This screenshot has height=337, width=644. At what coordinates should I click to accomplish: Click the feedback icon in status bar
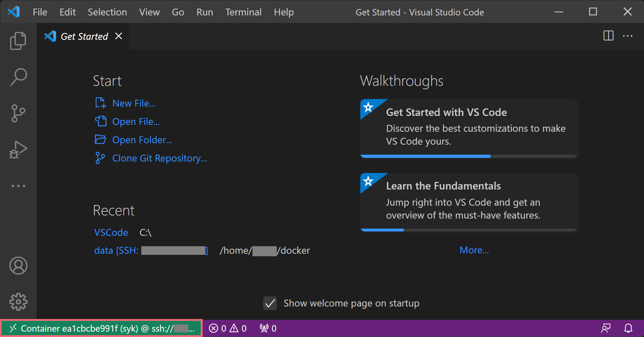tap(606, 328)
